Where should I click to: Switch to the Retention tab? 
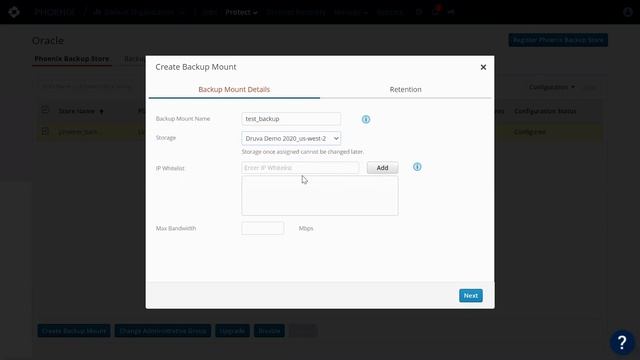point(405,89)
